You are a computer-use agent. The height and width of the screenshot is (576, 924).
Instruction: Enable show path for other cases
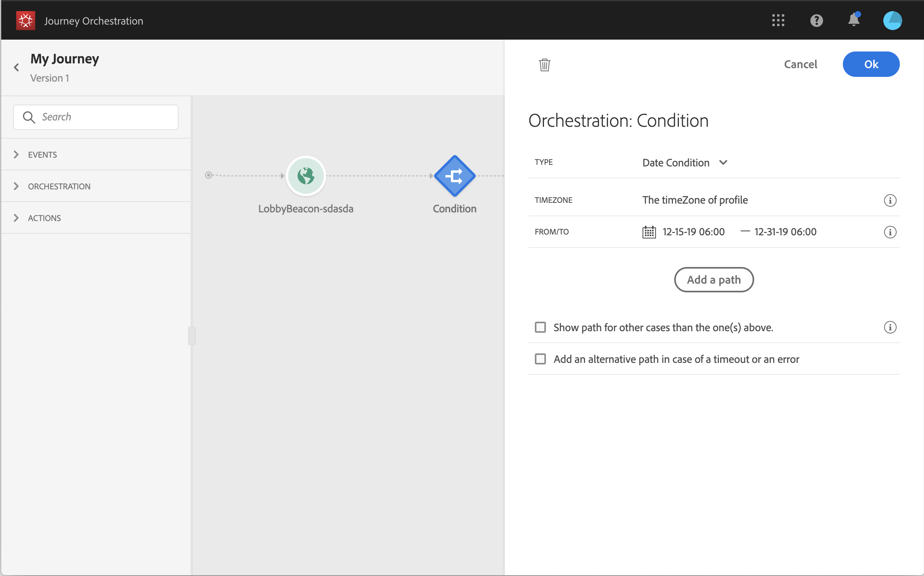540,327
